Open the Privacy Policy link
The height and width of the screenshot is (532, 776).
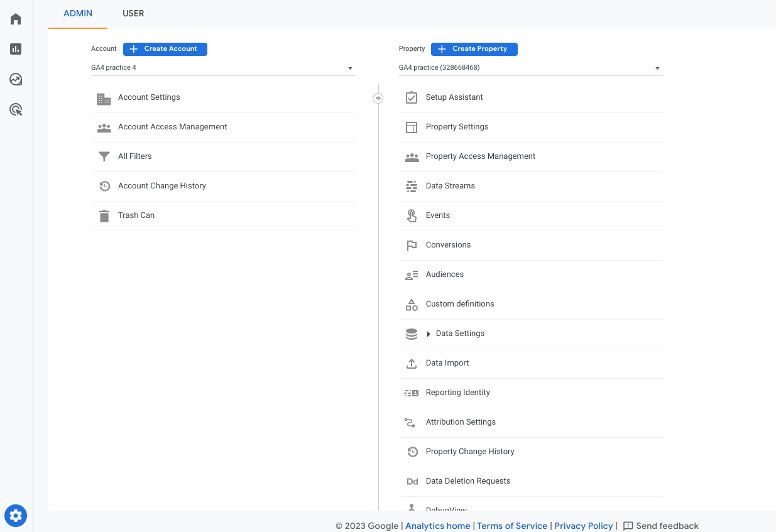(x=584, y=526)
